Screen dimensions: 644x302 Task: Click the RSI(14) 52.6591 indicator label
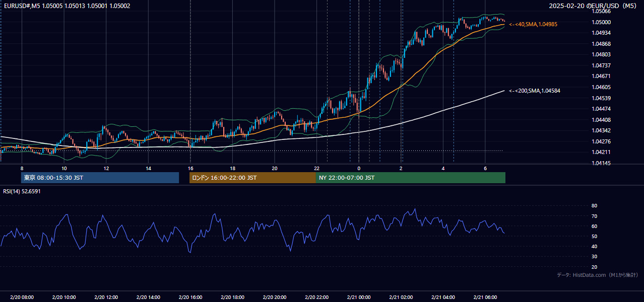point(22,191)
